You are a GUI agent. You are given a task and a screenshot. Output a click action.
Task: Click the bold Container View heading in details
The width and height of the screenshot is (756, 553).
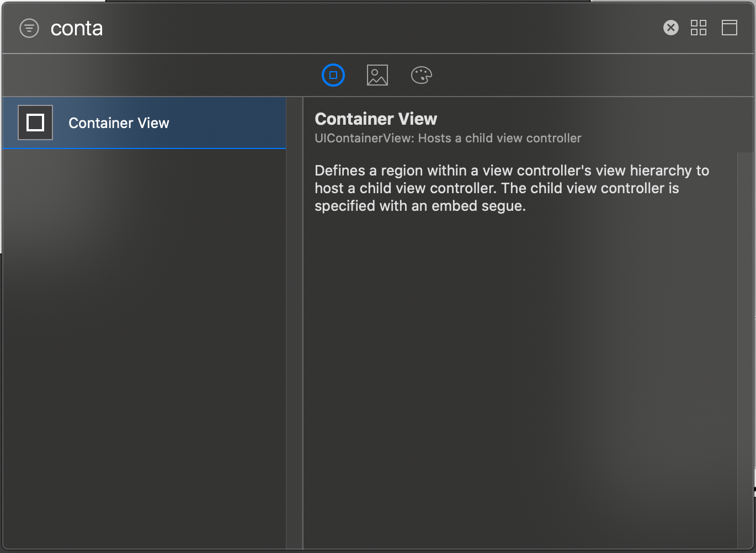pos(376,119)
